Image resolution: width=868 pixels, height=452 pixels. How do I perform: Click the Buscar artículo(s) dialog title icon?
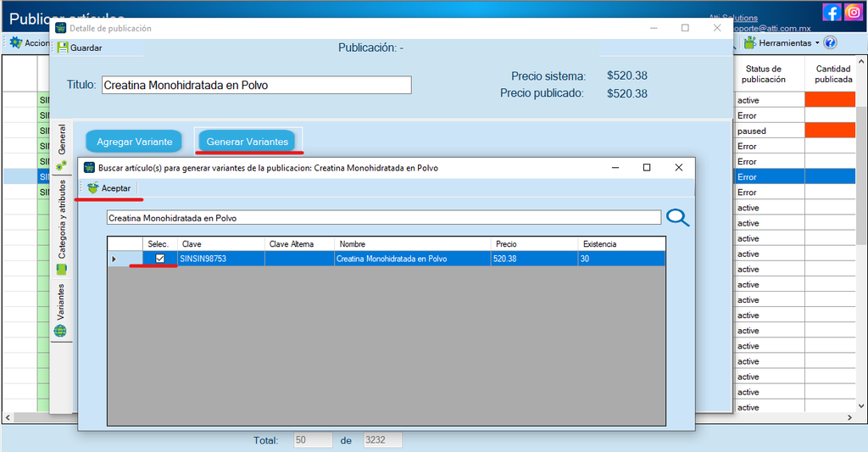[x=89, y=167]
